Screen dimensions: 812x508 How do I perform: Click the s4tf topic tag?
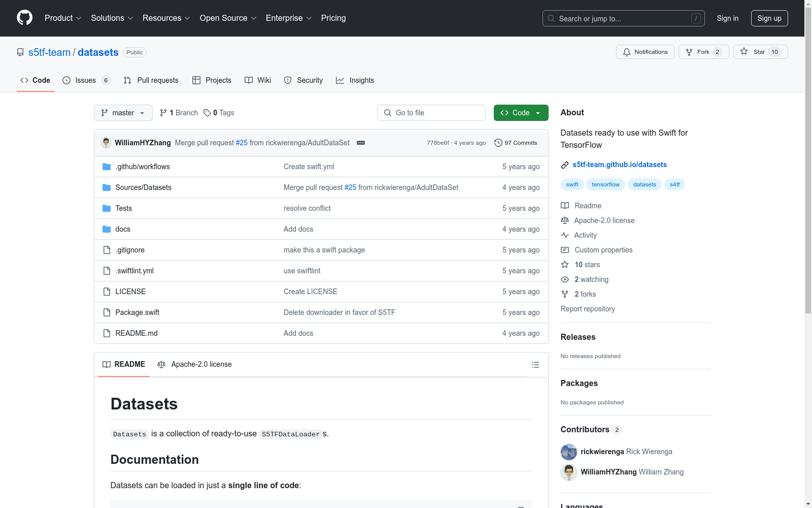tap(674, 184)
